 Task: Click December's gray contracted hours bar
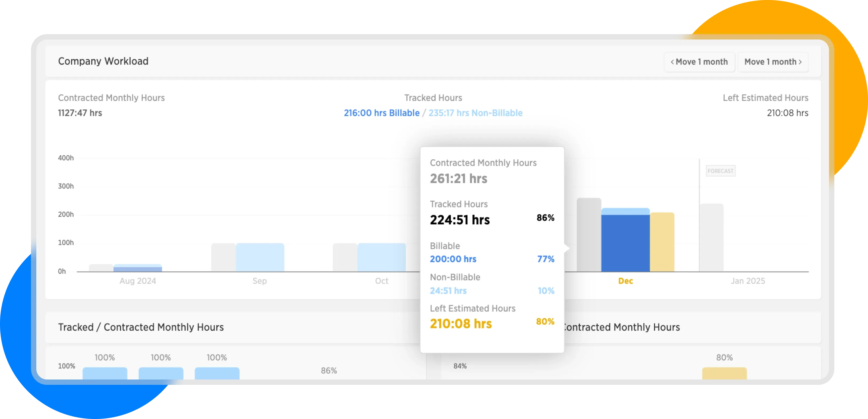point(589,235)
